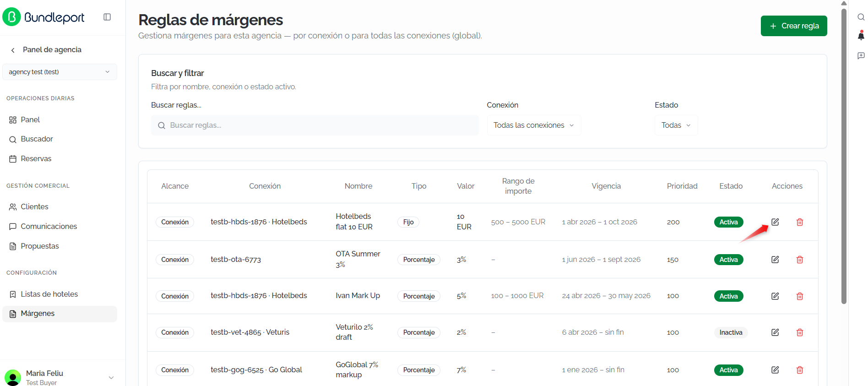Click the priority value 200
The image size is (868, 386).
tap(673, 222)
